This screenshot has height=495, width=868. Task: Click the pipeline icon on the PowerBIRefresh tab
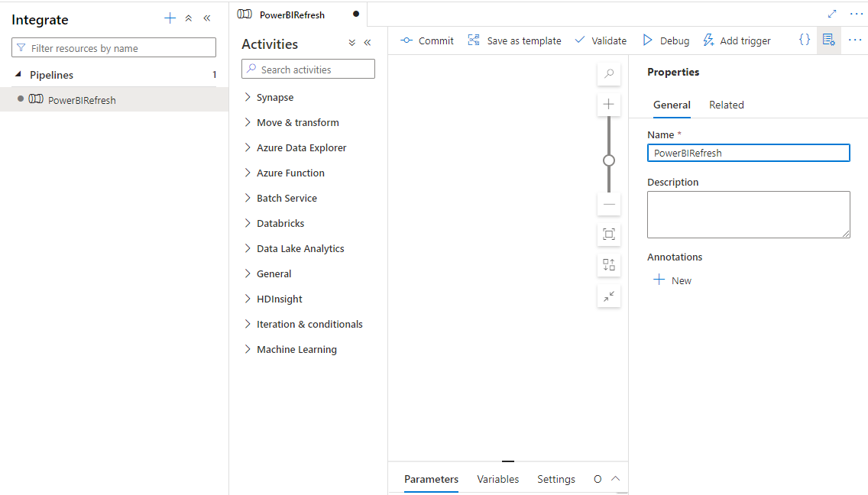tap(245, 15)
